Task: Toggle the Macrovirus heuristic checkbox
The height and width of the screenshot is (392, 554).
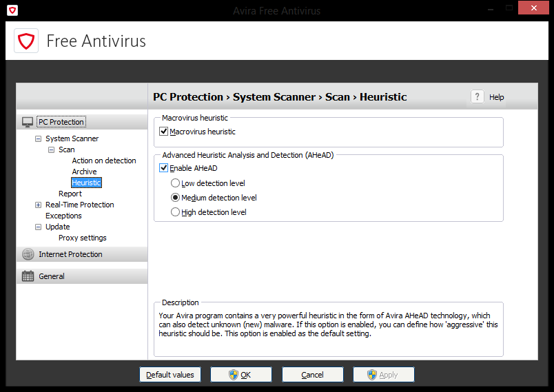Action: coord(163,132)
